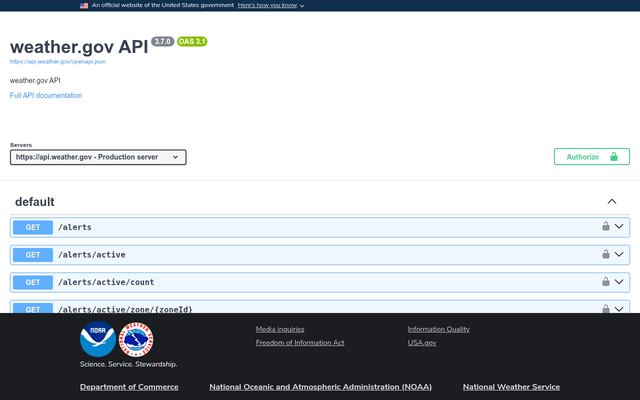The height and width of the screenshot is (400, 640).
Task: Click the /alerts path text
Action: pos(75,227)
